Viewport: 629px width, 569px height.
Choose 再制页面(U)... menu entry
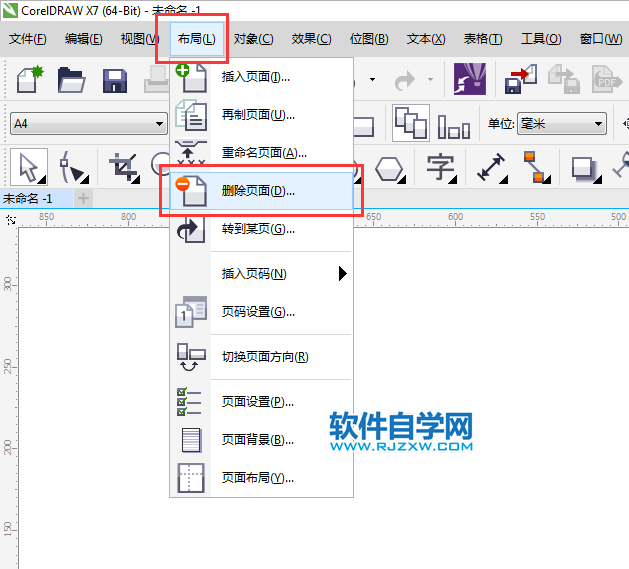[262, 115]
